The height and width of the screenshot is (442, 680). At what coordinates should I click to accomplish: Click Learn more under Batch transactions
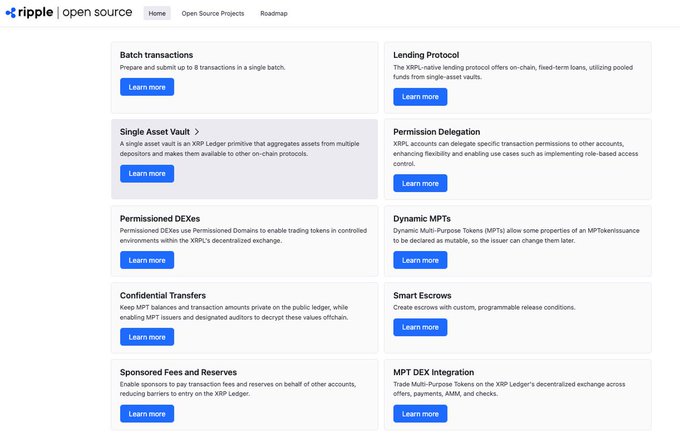pyautogui.click(x=147, y=87)
